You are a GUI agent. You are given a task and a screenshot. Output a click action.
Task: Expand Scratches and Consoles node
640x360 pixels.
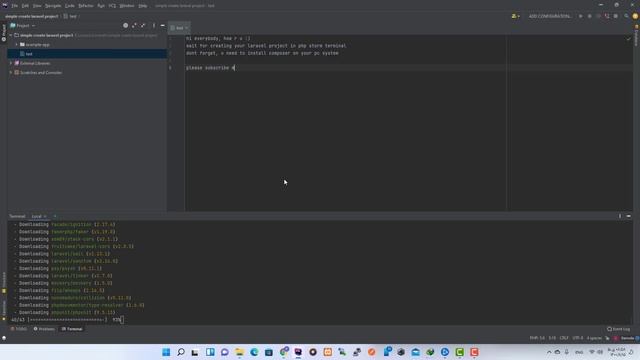(11, 73)
